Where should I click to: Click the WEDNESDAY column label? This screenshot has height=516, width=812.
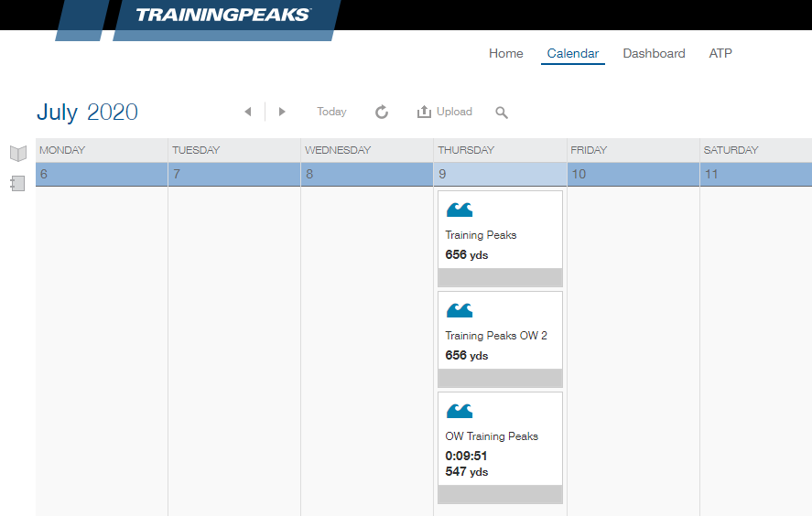click(x=338, y=150)
